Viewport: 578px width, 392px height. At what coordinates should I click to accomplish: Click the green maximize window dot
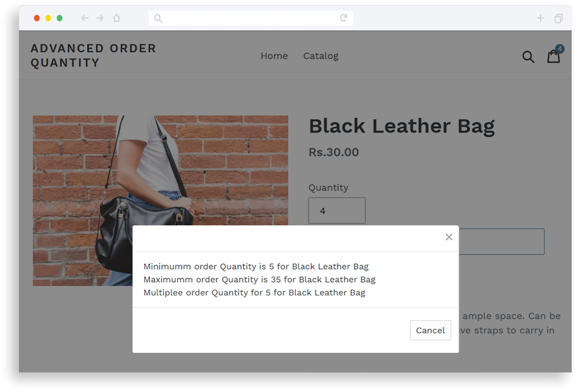point(59,18)
